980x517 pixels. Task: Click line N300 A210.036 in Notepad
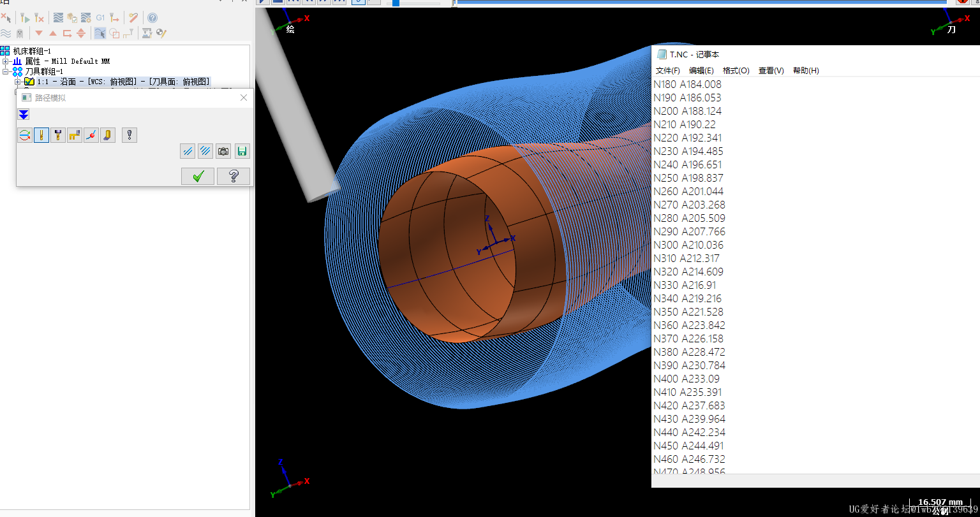click(688, 245)
